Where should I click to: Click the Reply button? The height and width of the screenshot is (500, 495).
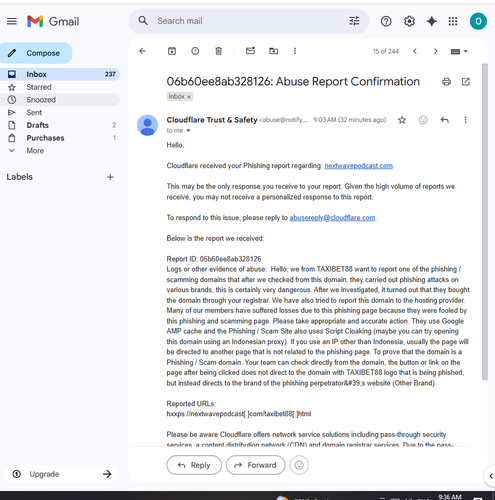(194, 465)
